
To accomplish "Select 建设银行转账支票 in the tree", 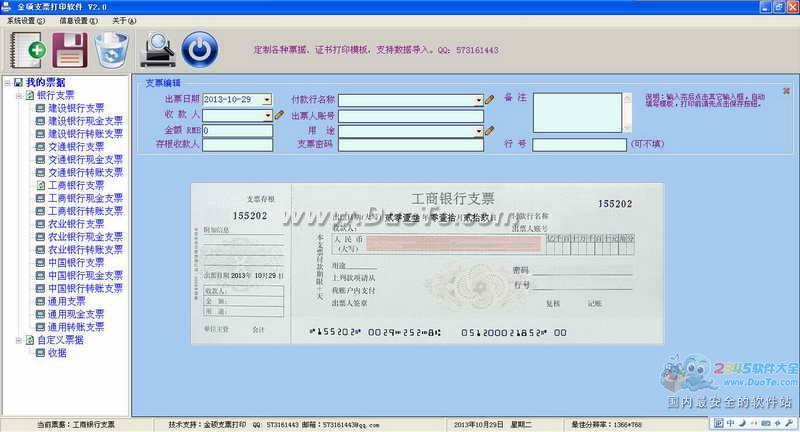I will (x=85, y=134).
